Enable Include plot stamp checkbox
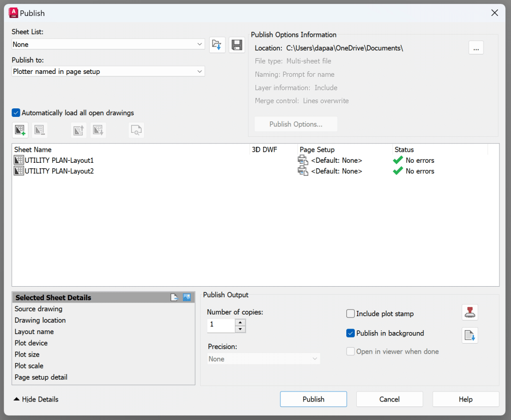The image size is (511, 420). (350, 314)
